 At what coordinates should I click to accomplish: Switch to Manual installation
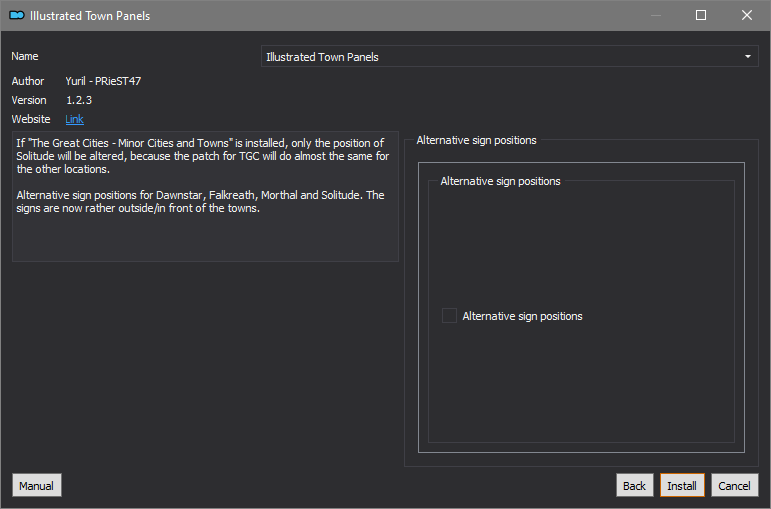(x=37, y=485)
